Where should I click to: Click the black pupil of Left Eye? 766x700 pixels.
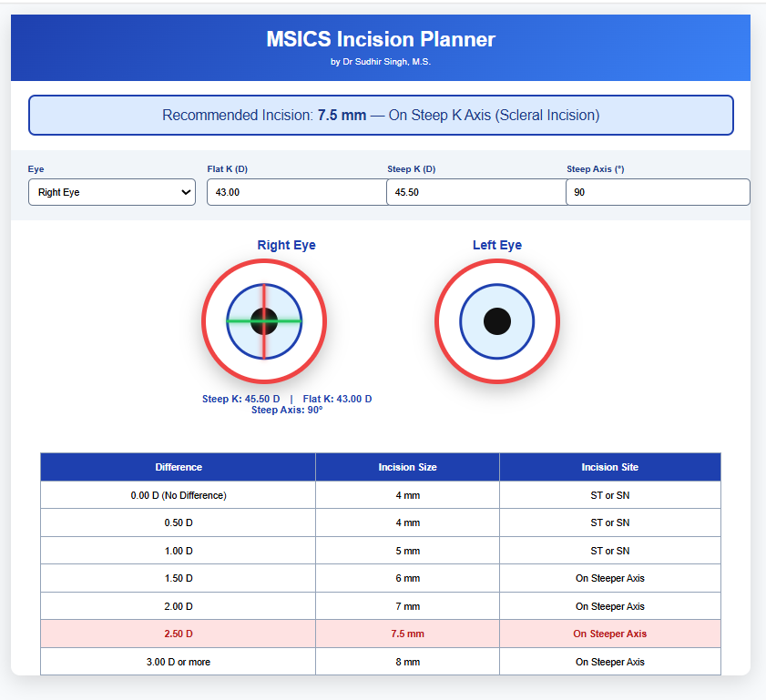pos(496,321)
